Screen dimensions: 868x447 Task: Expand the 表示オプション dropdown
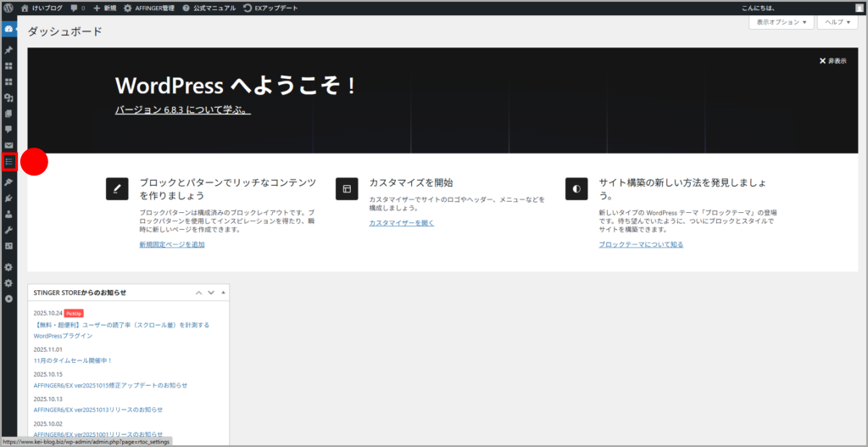click(782, 22)
